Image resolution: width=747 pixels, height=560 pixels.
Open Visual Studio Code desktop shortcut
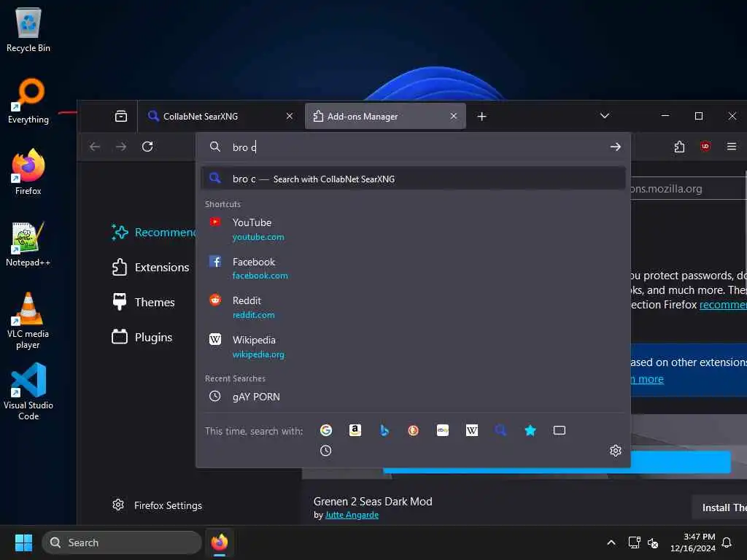pos(28,392)
